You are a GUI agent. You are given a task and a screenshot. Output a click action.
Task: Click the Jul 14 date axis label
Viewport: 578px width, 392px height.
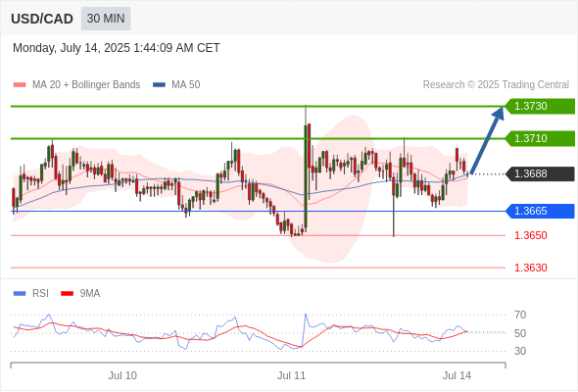(457, 375)
